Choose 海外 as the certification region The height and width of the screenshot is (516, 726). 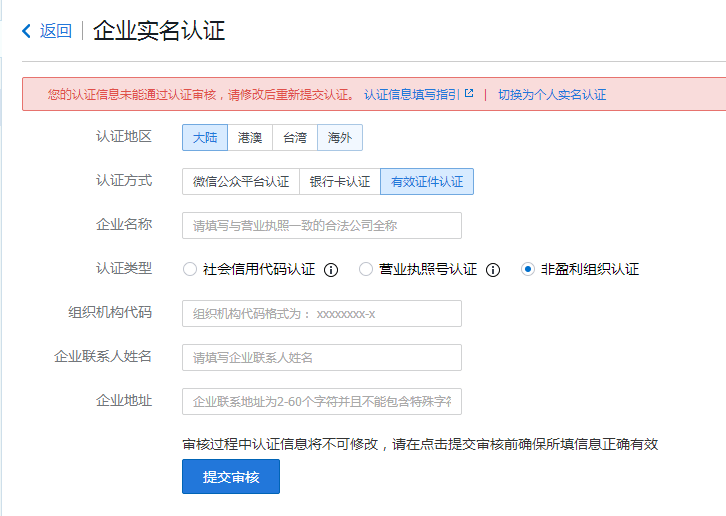point(340,138)
